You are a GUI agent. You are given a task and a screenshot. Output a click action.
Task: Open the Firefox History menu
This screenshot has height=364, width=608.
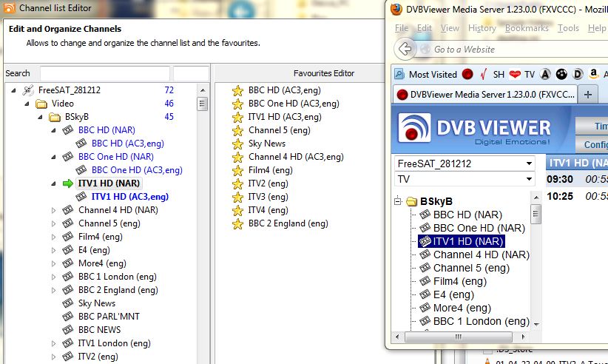(482, 28)
